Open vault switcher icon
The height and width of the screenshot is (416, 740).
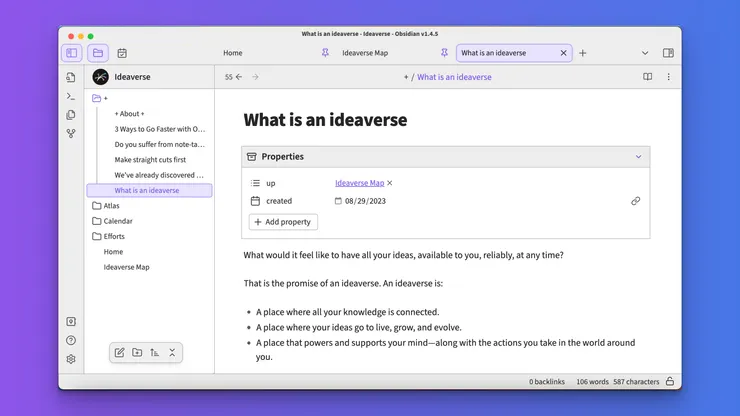pyautogui.click(x=71, y=322)
